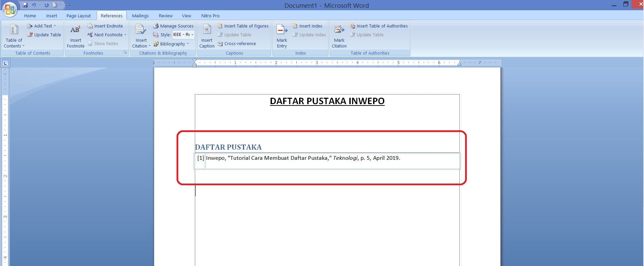Switch to the Review tab
Image resolution: width=644 pixels, height=266 pixels.
[x=166, y=16]
